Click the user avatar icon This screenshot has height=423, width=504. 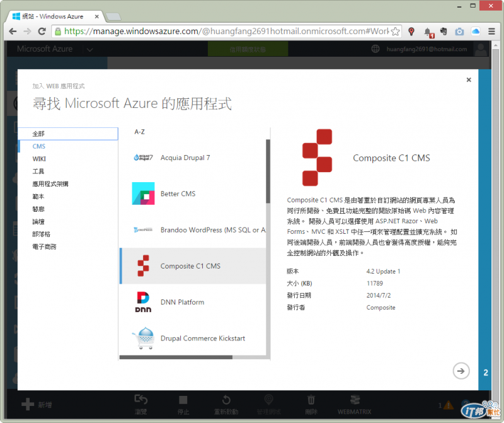(x=481, y=49)
